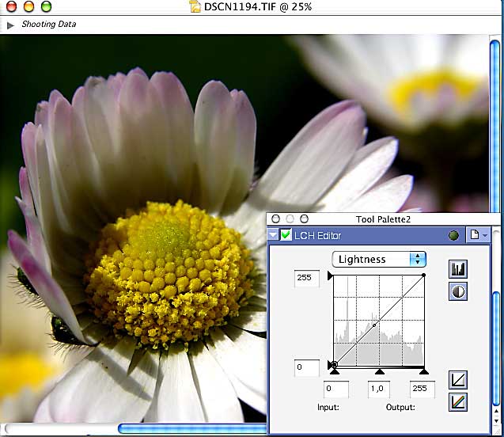
Task: Click the Tool Palette2 zoom button
Action: pos(304,219)
